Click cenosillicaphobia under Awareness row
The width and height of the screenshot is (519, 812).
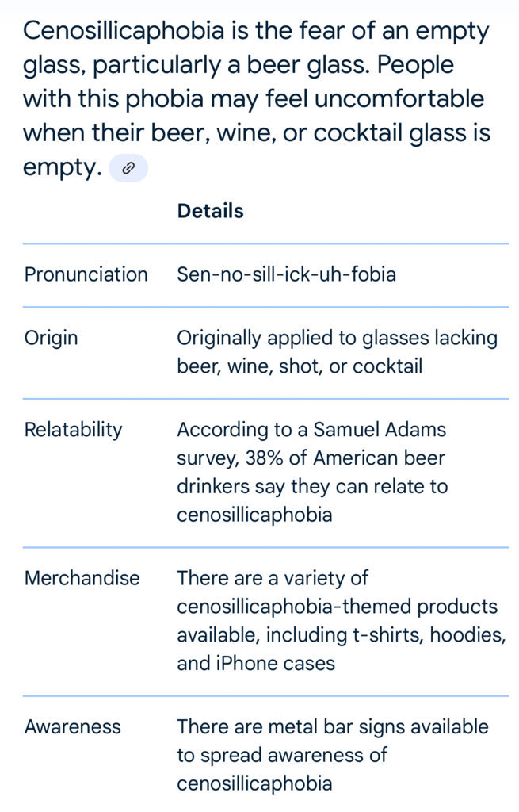254,783
